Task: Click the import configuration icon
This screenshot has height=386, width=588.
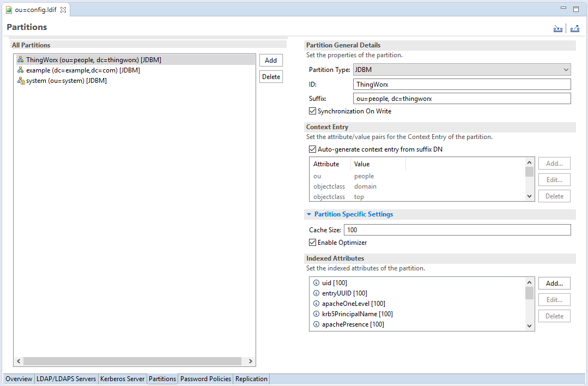Action: coord(557,28)
